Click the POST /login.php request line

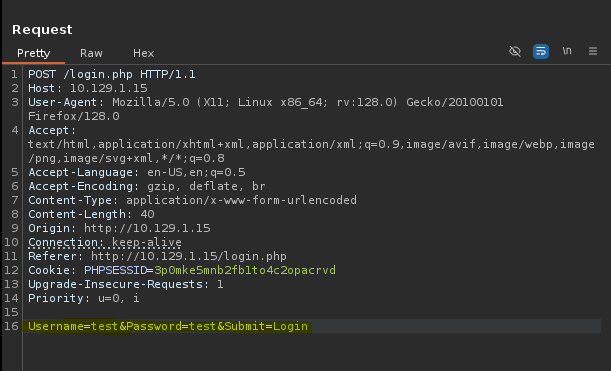point(112,74)
